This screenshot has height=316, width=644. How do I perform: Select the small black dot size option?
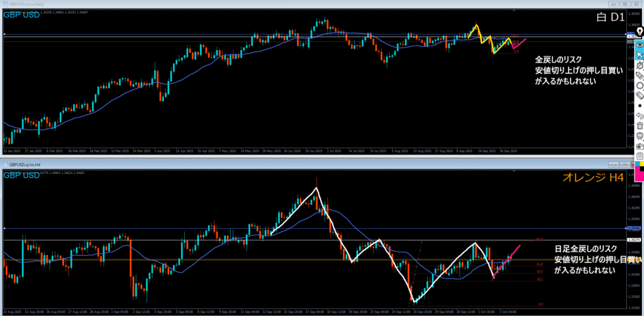[x=640, y=105]
